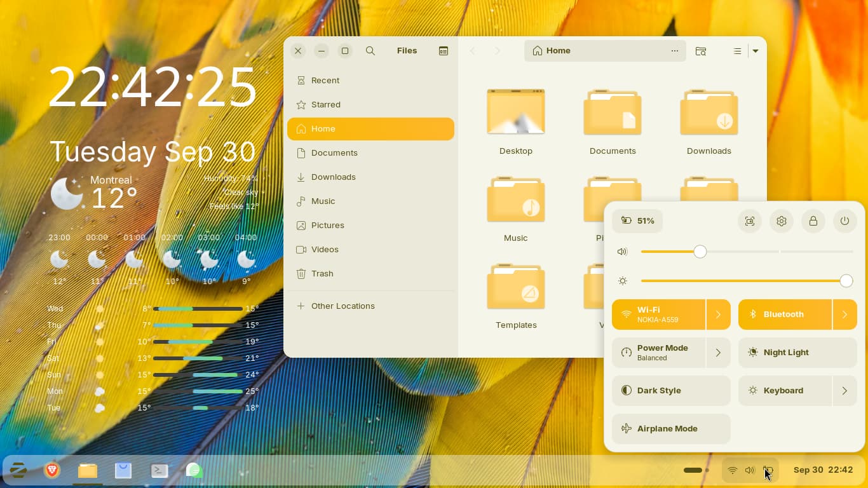Open settings via the gear icon
868x488 pixels.
(782, 221)
